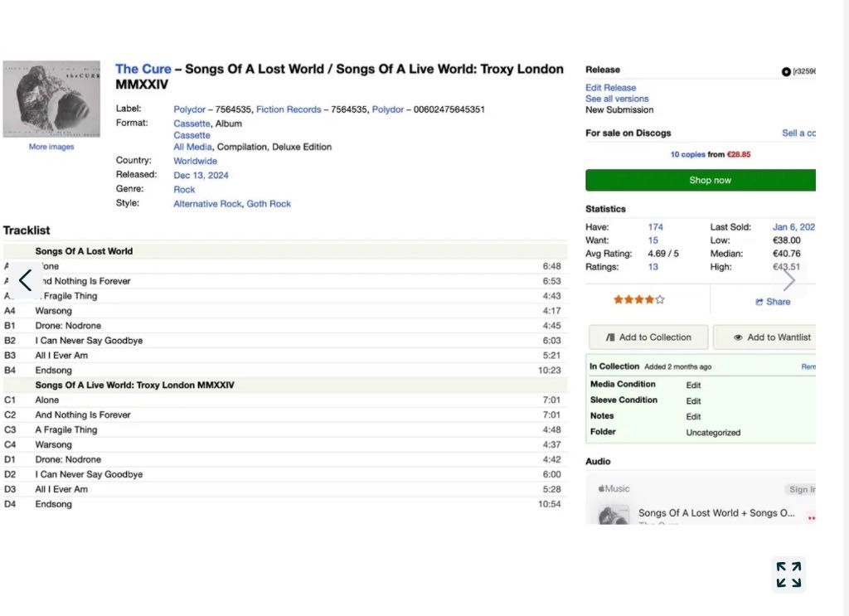This screenshot has width=849, height=616.
Task: Rate release using the star rating
Action: click(638, 300)
